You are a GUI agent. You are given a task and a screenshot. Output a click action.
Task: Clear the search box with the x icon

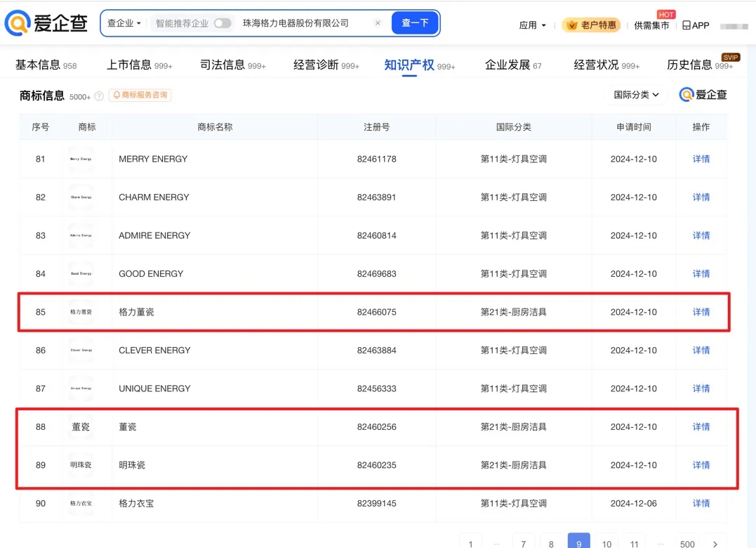click(x=378, y=22)
